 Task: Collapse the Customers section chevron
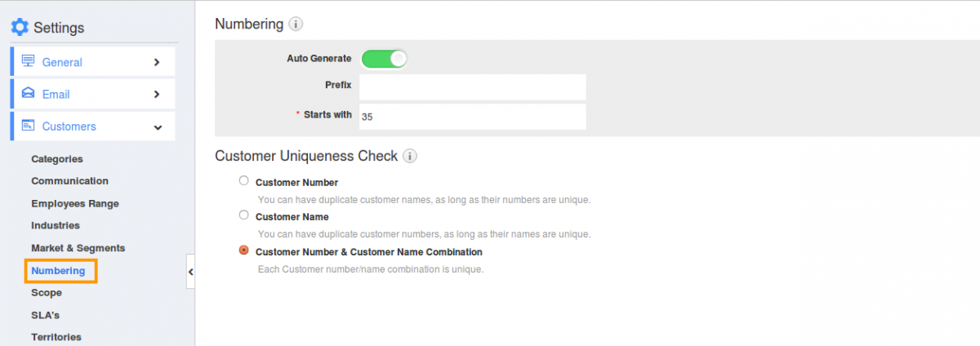[158, 127]
